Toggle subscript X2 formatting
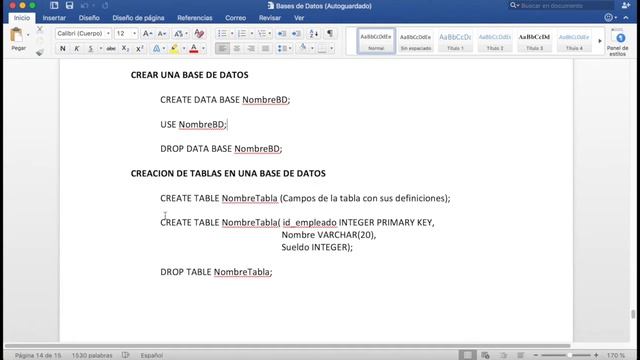Screen dimensions: 640x360 point(125,49)
